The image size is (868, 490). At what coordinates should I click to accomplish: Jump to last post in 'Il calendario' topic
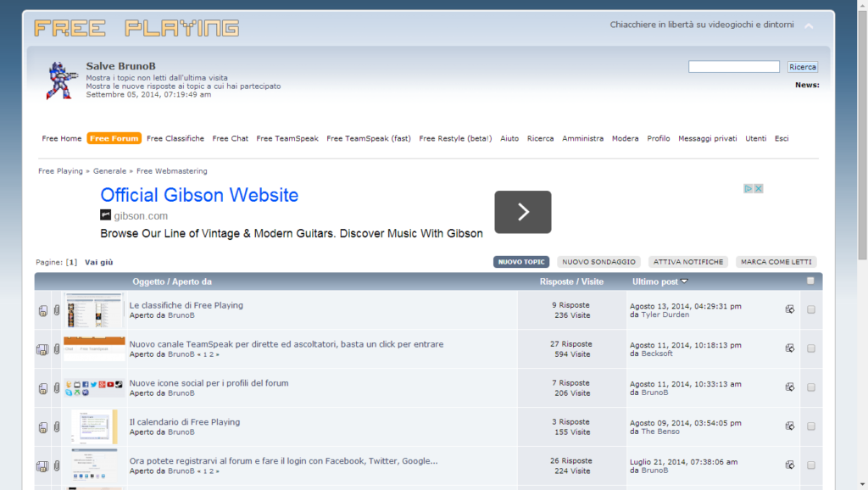coord(790,426)
